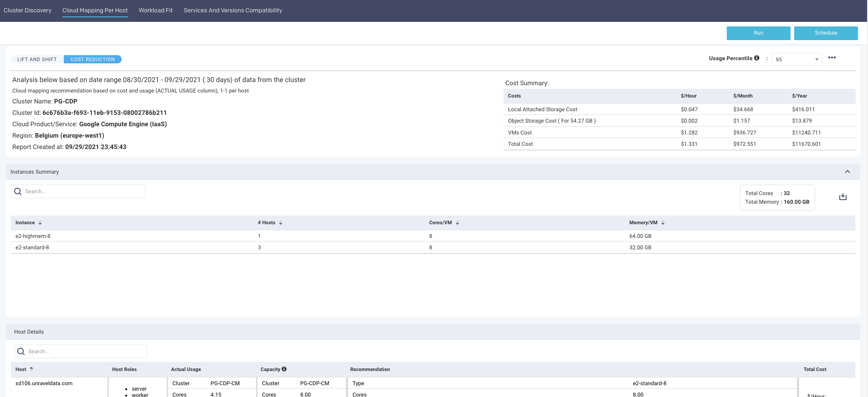
Task: Sort by the Cores/VM column arrows
Action: pyautogui.click(x=457, y=223)
